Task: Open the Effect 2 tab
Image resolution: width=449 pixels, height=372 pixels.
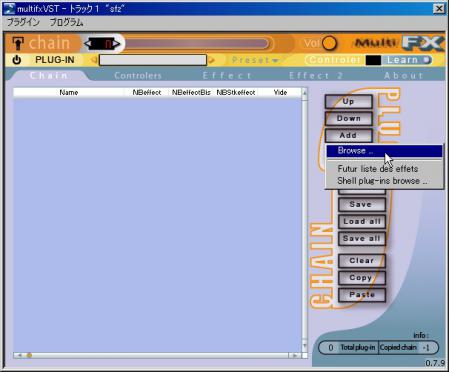Action: (x=316, y=76)
